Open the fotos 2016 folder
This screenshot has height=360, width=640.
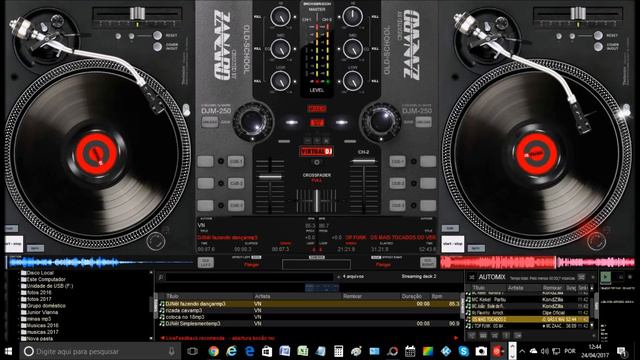click(36, 292)
